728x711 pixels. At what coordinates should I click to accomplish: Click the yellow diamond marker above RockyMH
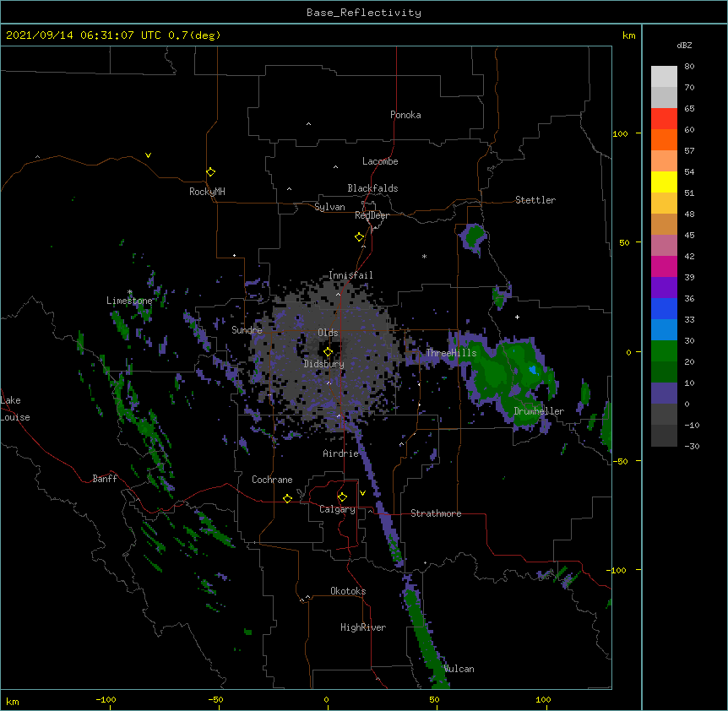click(x=211, y=172)
